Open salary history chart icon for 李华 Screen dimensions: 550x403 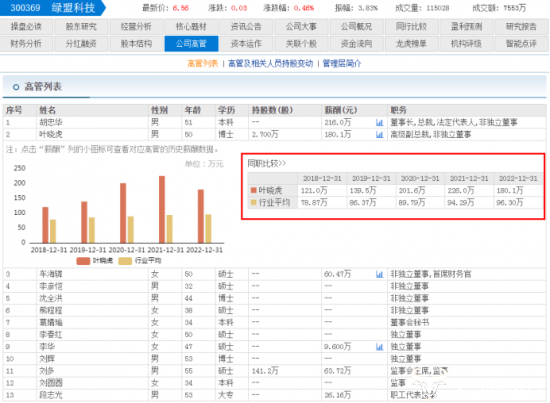pyautogui.click(x=379, y=347)
